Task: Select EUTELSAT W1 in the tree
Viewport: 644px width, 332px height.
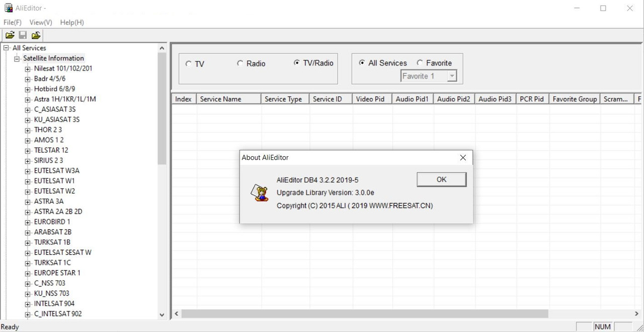Action: coord(54,181)
